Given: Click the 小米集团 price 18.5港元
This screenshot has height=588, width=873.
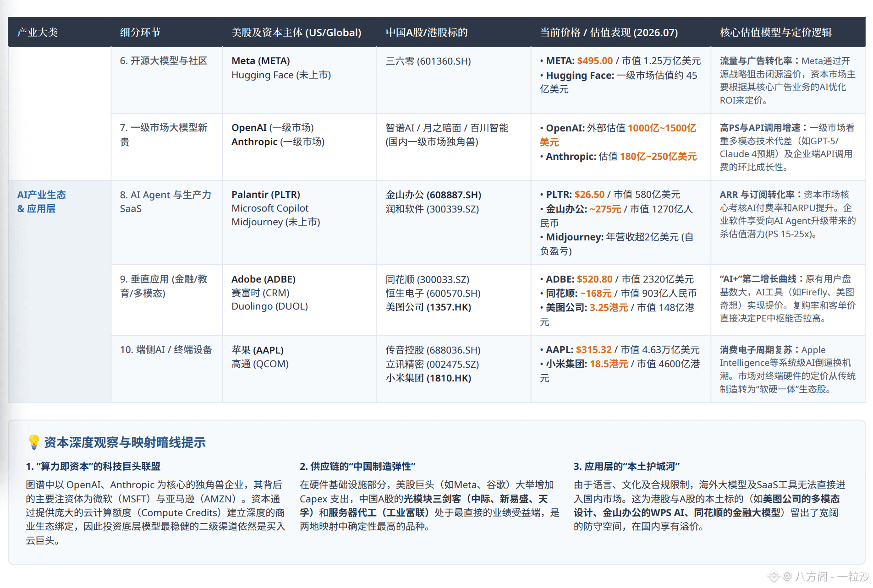Looking at the screenshot, I should point(609,364).
